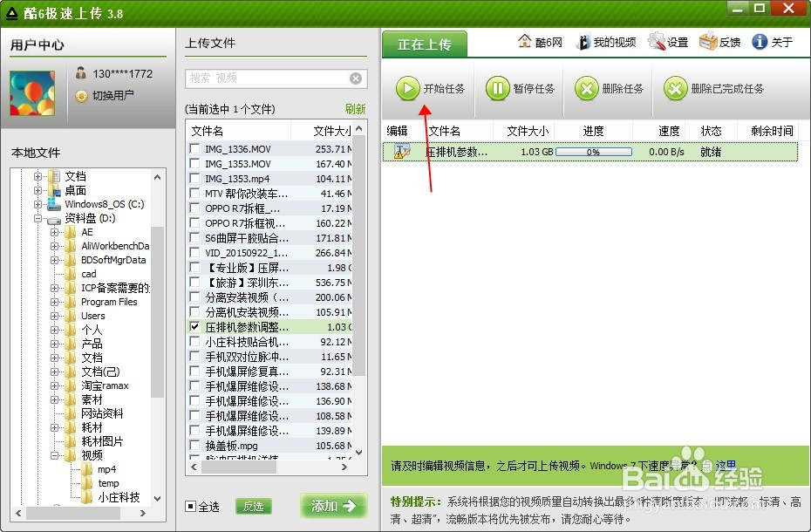Click the Delete Completed Tasks icon
Viewport: 811px width, 532px height.
click(x=676, y=88)
